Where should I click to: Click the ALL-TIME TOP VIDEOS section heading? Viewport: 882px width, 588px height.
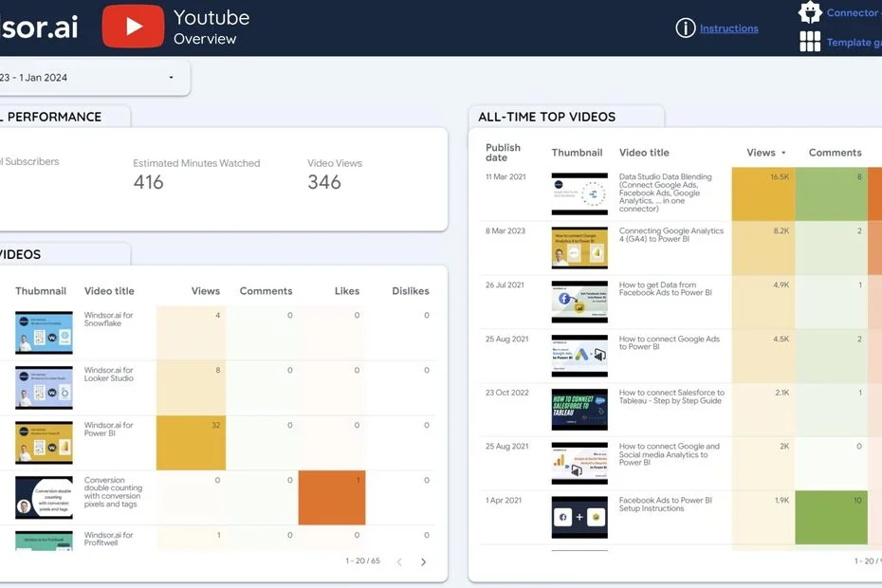547,117
